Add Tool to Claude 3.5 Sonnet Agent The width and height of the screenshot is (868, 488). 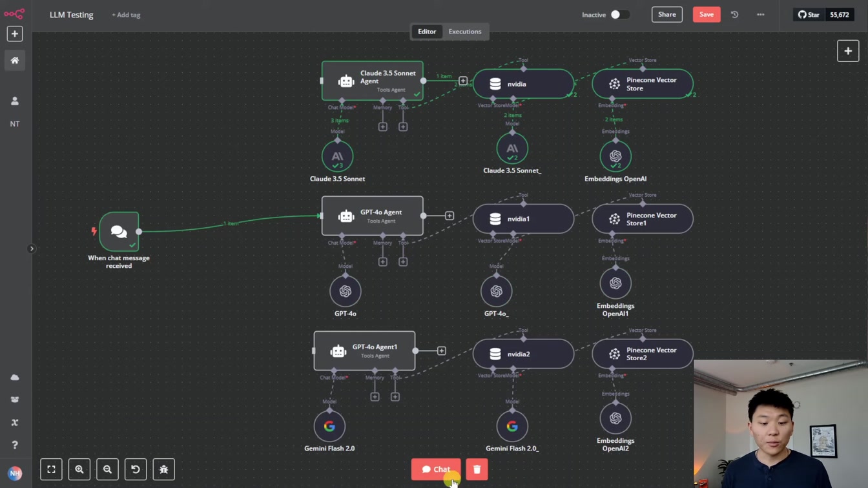coord(403,127)
